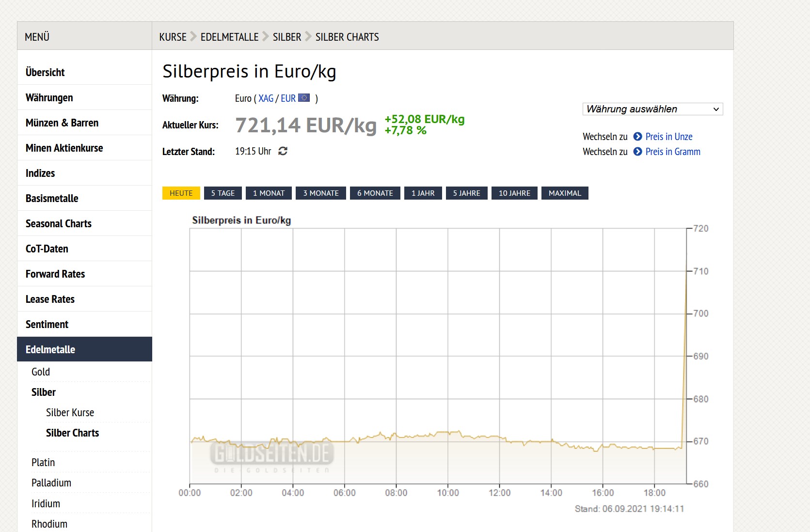Navigate to EDELMETALLE in the breadcrumb
Screen dimensions: 810x532
click(229, 37)
